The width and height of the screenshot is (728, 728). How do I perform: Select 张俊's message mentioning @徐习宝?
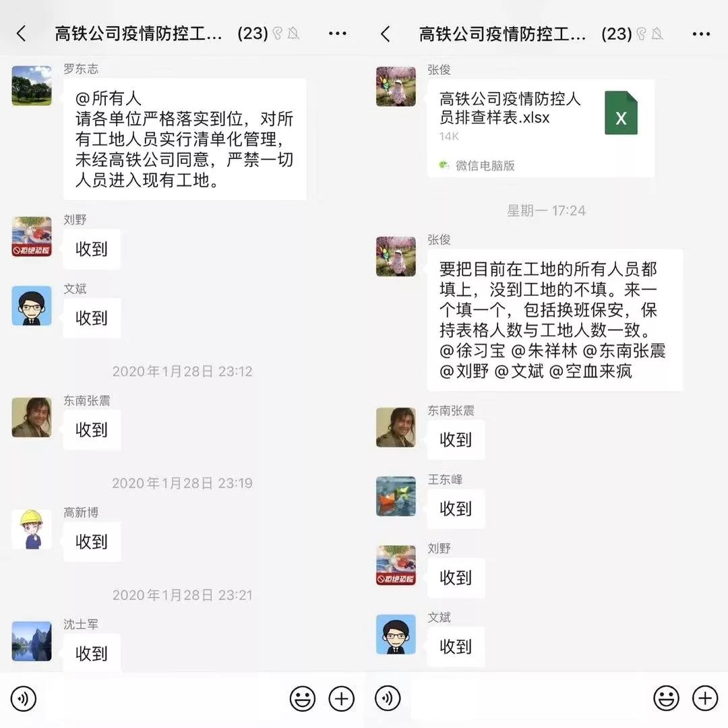(x=555, y=320)
